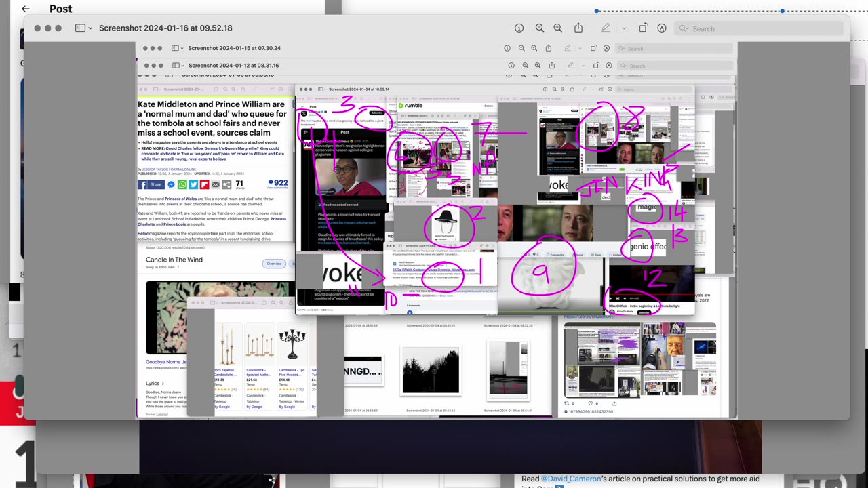Screen dimensions: 868x488
Task: Show info in the 07.30.24 window
Action: click(507, 48)
